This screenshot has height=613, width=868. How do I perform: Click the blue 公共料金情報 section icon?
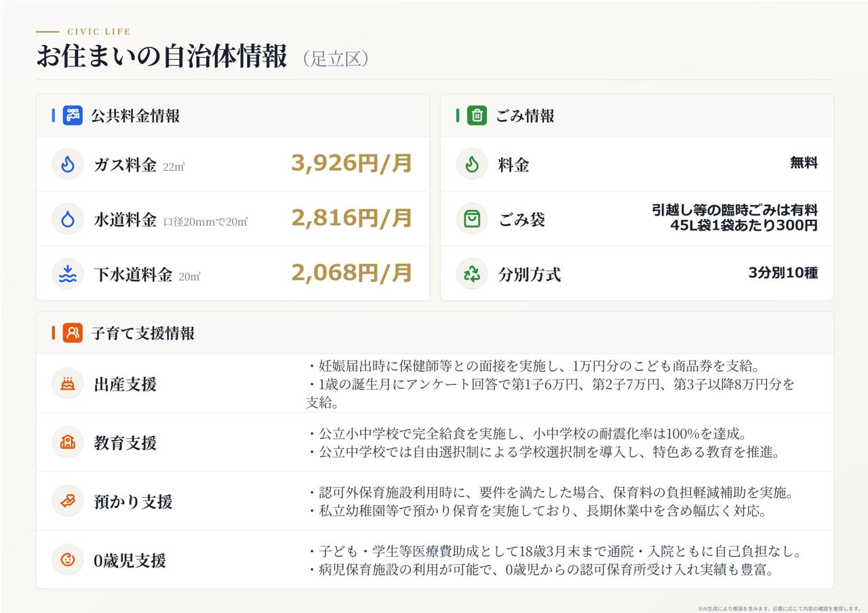pyautogui.click(x=73, y=115)
